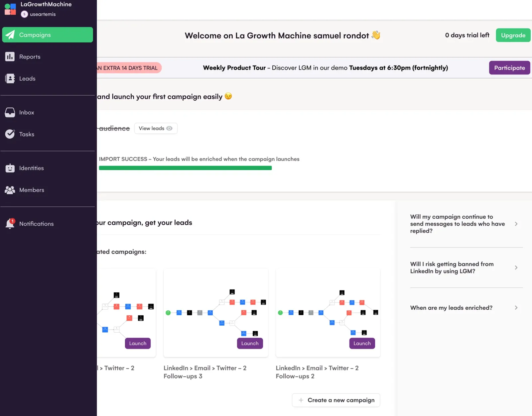532x416 pixels.
Task: Open Reports via bar chart icon
Action: pos(10,57)
